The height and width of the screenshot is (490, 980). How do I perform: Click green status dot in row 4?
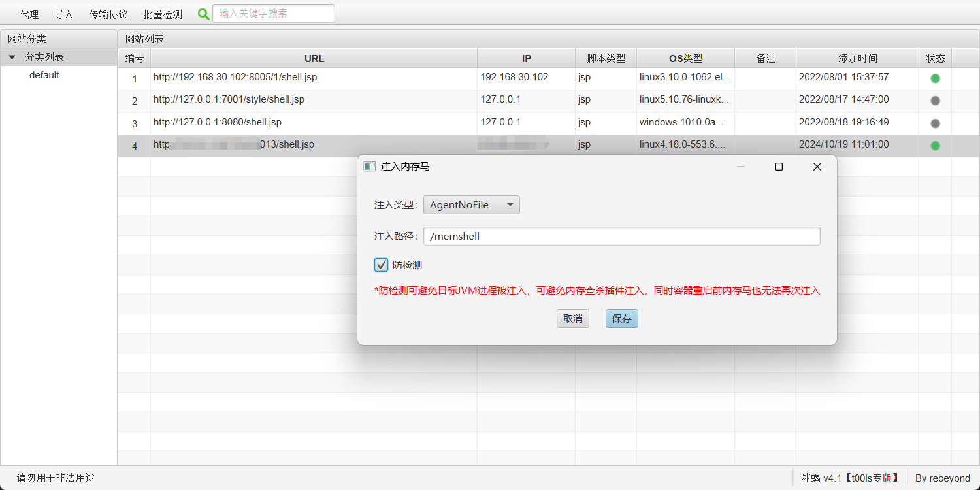935,145
